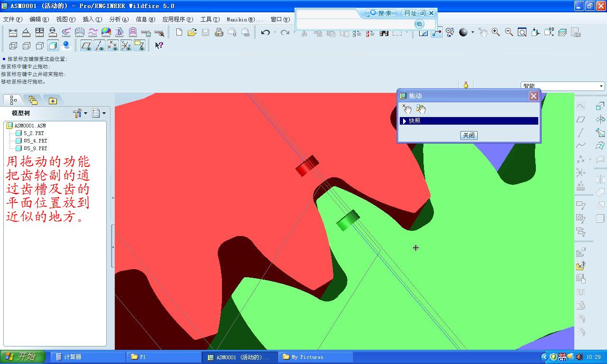Screen dimensions: 607x364
Task: Undo the last action
Action: click(x=266, y=32)
